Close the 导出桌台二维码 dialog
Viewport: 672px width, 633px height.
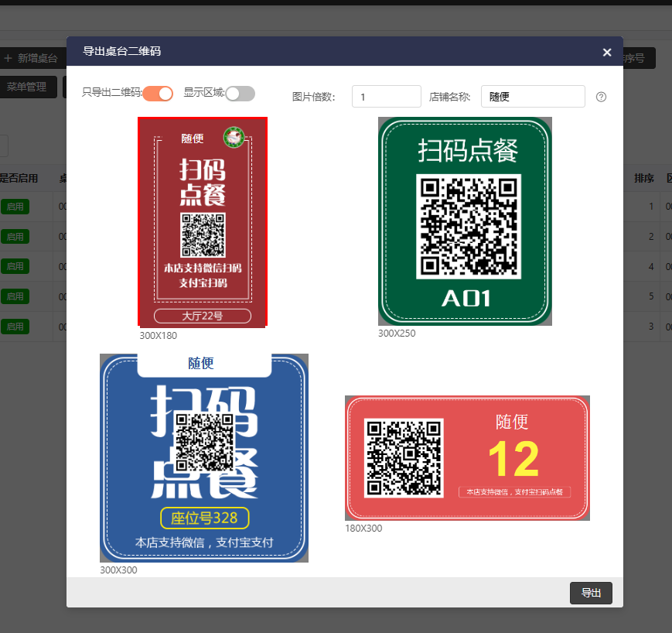point(607,53)
